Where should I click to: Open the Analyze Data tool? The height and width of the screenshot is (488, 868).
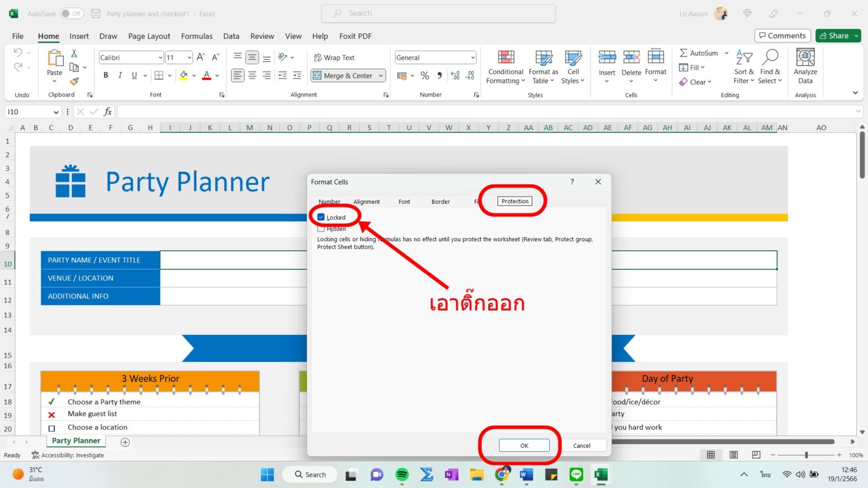[x=805, y=66]
